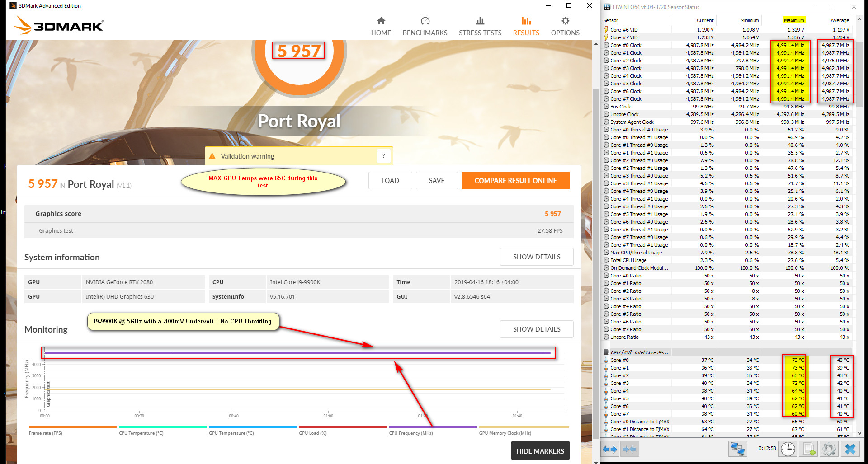Select Core #0 Distance to TjMAX row
This screenshot has width=868, height=464.
point(727,422)
